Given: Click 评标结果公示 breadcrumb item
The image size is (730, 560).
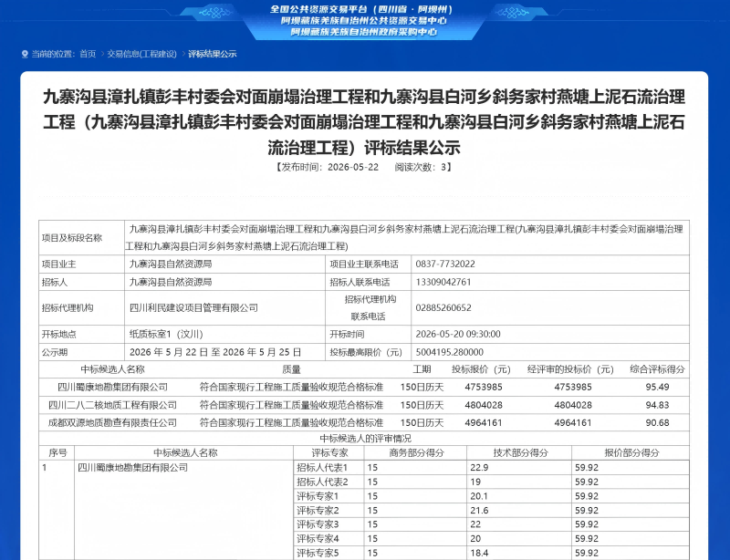Looking at the screenshot, I should click(x=213, y=54).
